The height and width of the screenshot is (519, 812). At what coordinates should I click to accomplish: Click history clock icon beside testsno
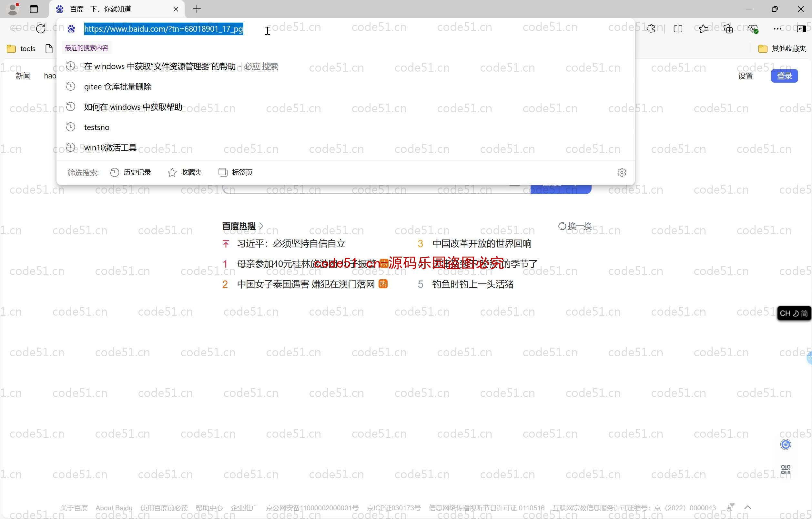point(70,127)
